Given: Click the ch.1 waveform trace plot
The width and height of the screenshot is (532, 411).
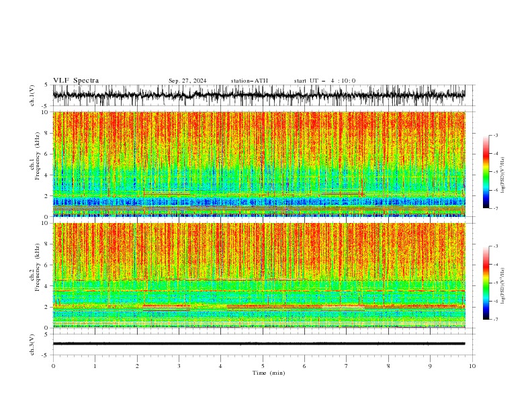Looking at the screenshot, I should pyautogui.click(x=259, y=95).
